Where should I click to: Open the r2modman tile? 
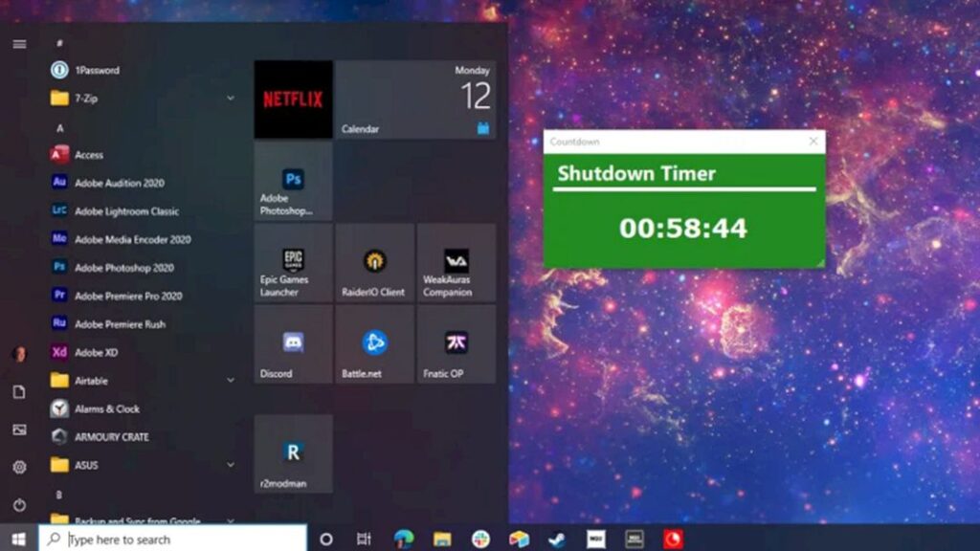[x=293, y=454]
